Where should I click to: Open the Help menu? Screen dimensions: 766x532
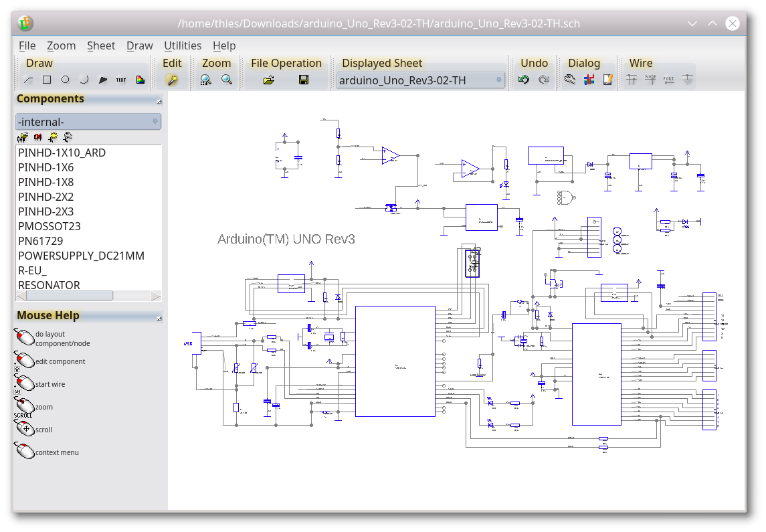pyautogui.click(x=224, y=46)
